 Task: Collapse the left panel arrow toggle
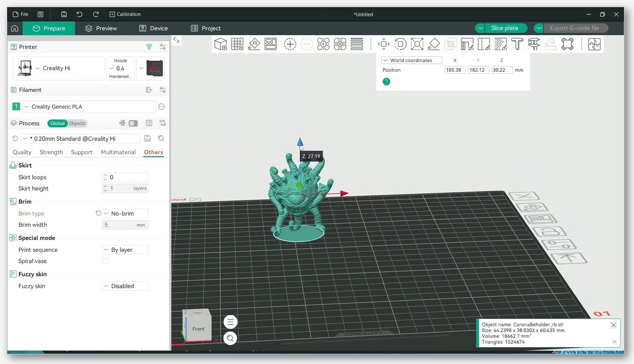(x=177, y=41)
